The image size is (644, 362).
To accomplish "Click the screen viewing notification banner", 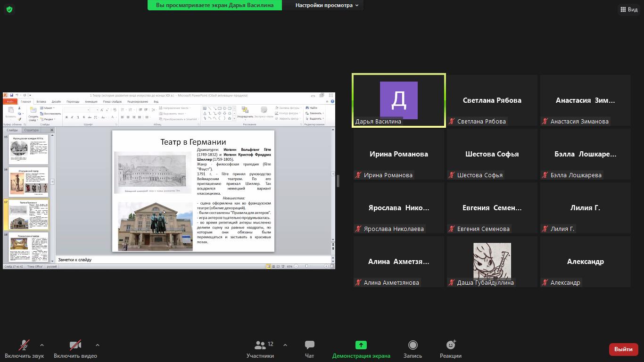I will pyautogui.click(x=215, y=5).
